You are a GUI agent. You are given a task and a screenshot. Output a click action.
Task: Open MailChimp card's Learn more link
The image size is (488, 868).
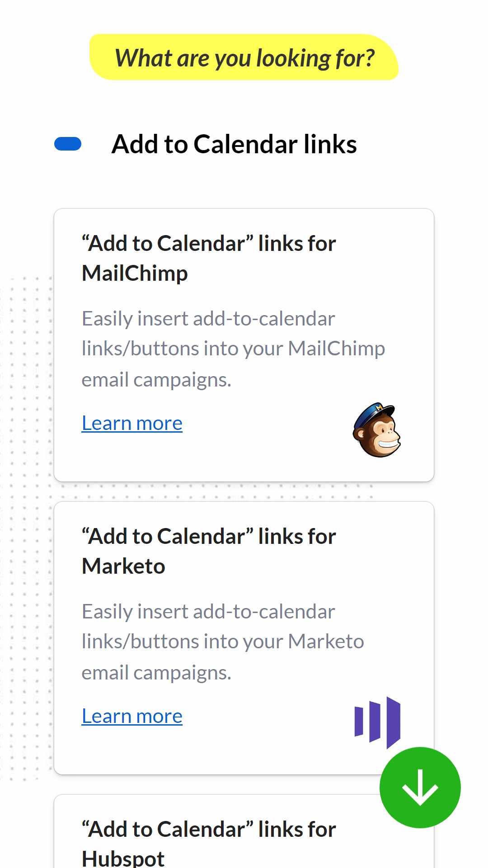(132, 424)
